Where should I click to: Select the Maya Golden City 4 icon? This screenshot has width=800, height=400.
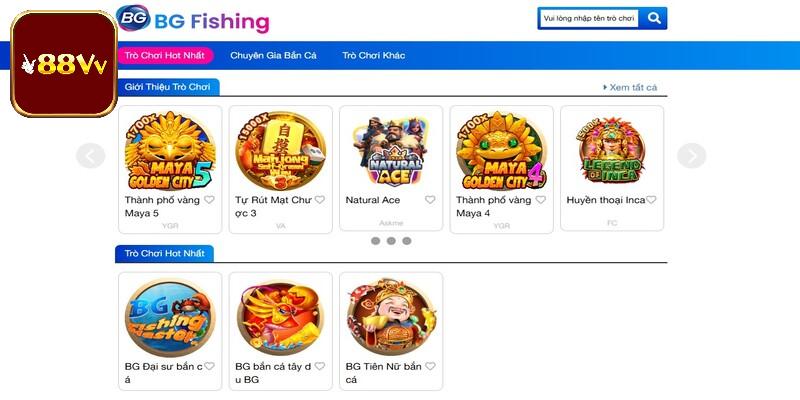(502, 151)
